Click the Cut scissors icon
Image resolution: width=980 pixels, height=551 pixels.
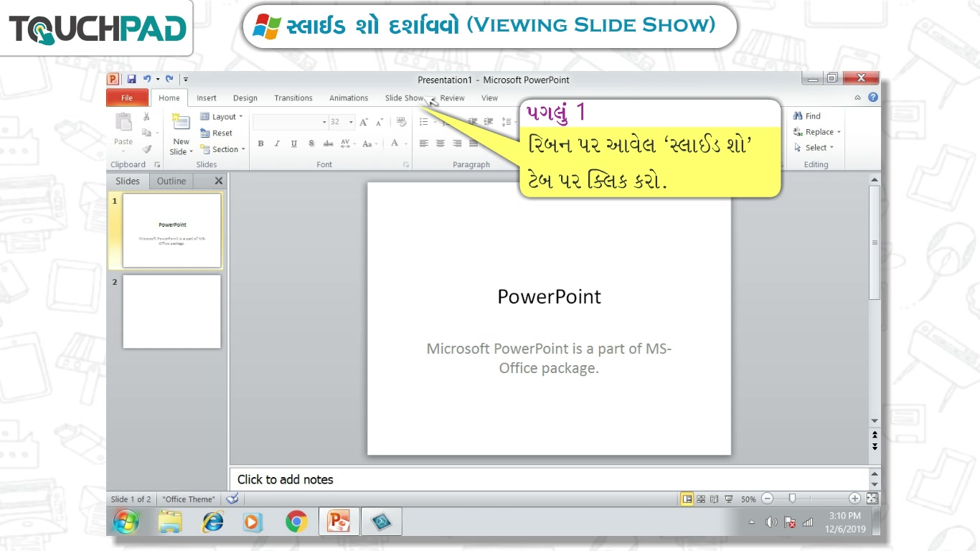point(146,116)
